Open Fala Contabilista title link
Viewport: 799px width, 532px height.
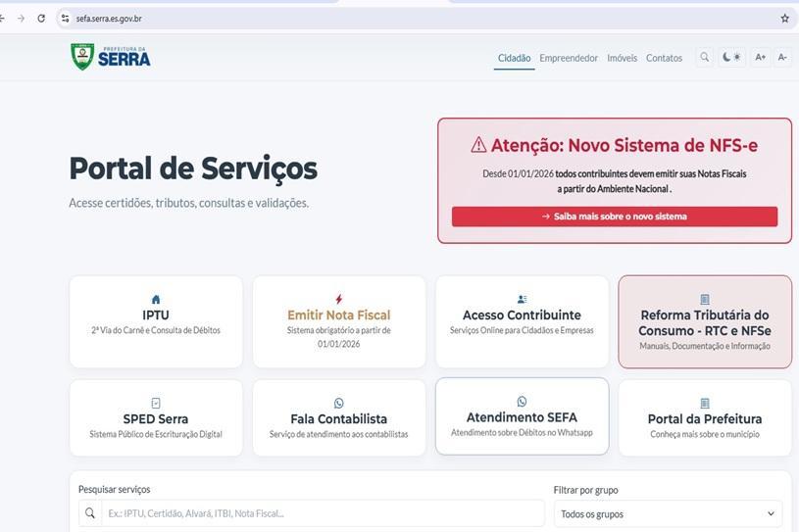pos(339,419)
